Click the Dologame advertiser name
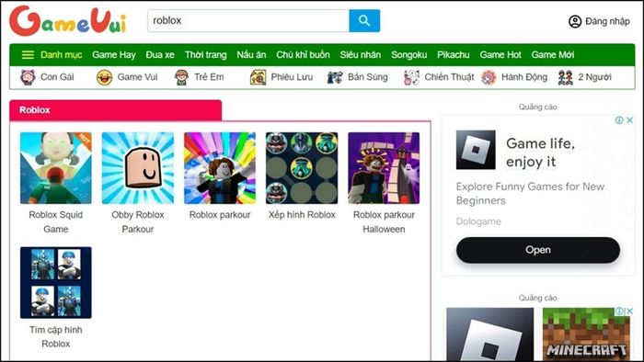The height and width of the screenshot is (362, 644). 478,221
